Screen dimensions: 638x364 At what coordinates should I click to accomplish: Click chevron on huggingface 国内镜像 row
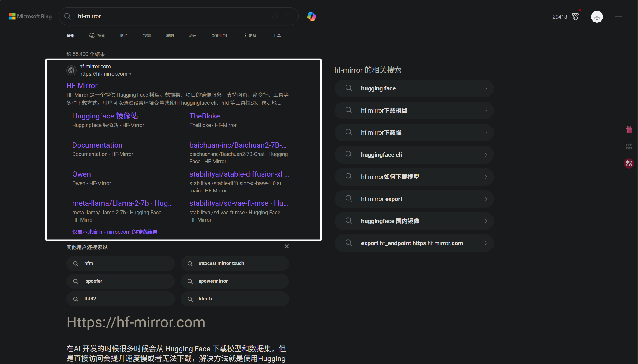click(x=486, y=221)
